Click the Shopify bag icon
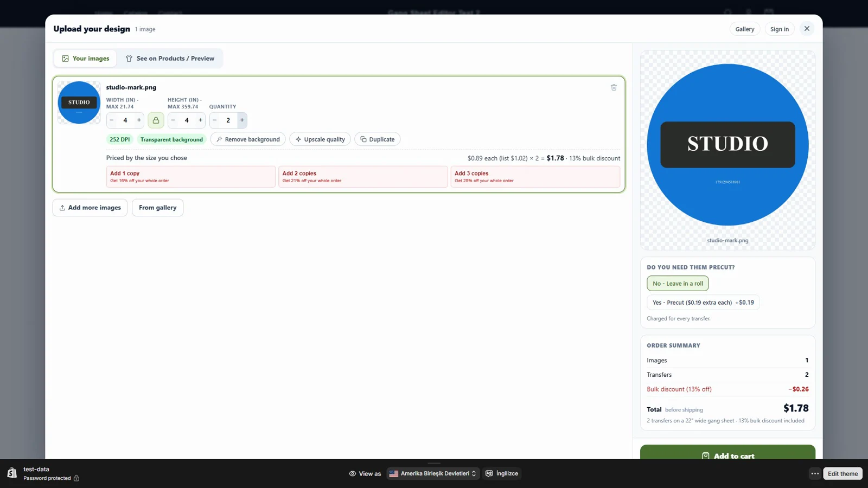Viewport: 868px width, 488px height. pyautogui.click(x=12, y=473)
